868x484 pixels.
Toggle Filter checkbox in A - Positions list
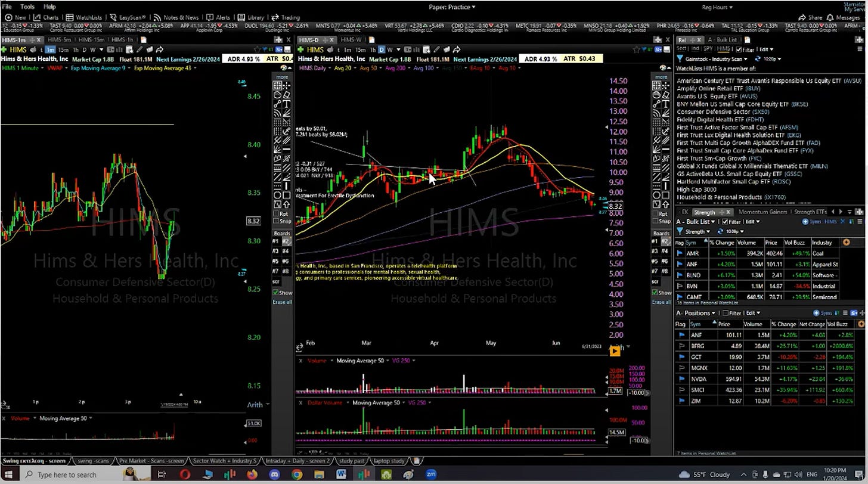point(726,313)
